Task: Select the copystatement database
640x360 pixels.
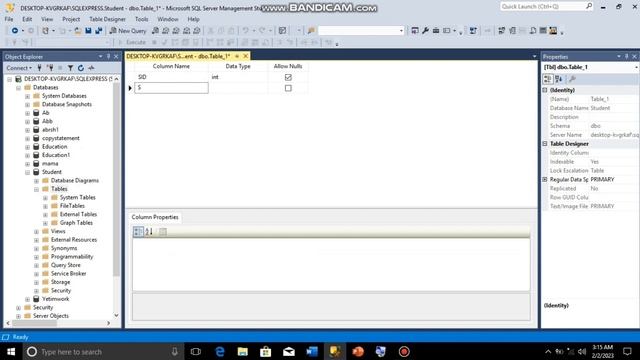Action: tap(61, 138)
